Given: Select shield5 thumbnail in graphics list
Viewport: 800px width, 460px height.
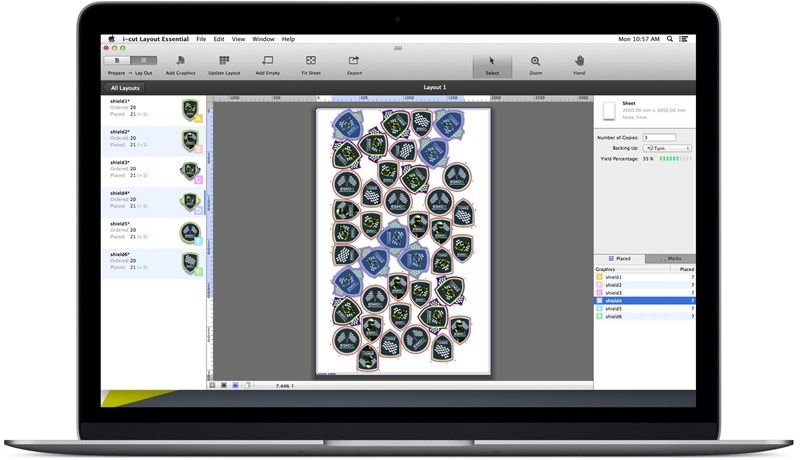Looking at the screenshot, I should point(190,233).
